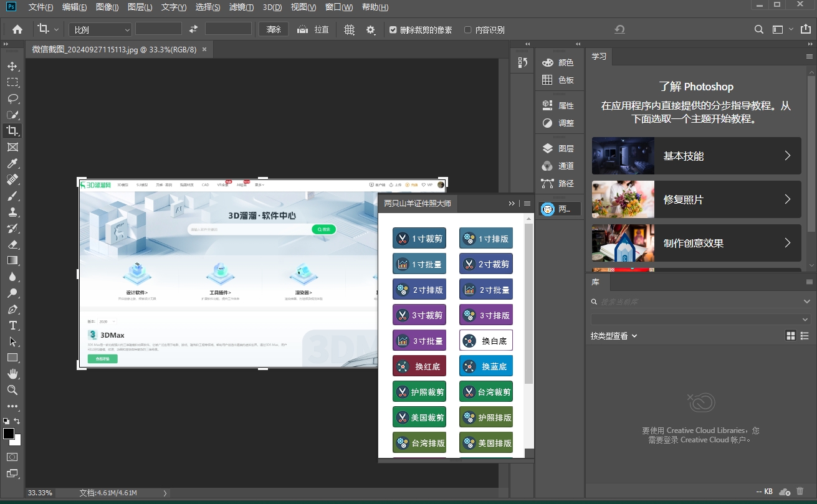The height and width of the screenshot is (504, 817).
Task: Select the Pen tool
Action: [x=12, y=309]
